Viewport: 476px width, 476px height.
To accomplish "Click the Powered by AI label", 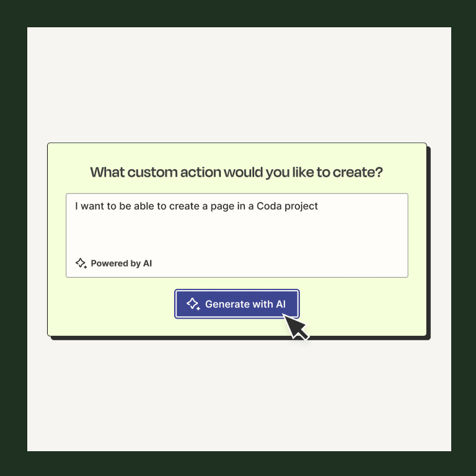I will click(121, 263).
